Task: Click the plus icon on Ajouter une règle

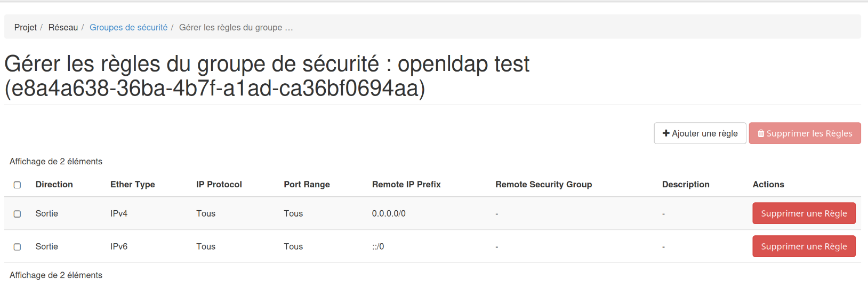Action: pos(666,133)
